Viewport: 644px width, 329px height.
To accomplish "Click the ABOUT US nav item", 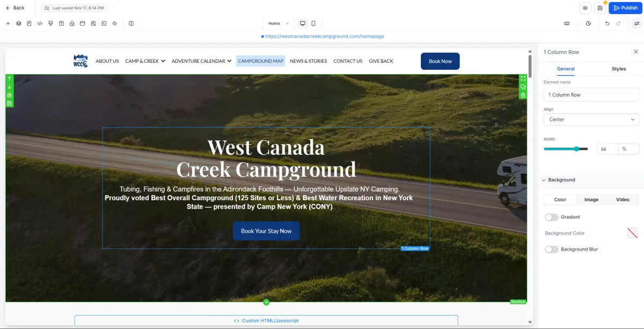I will [x=107, y=61].
